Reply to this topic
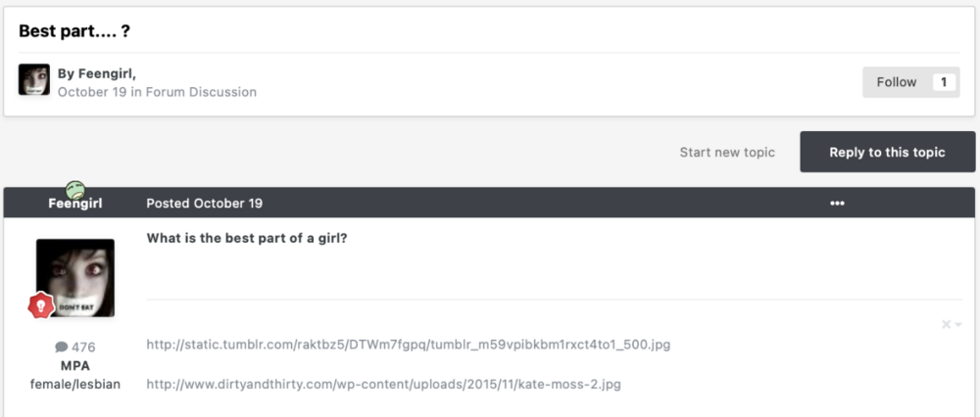Image resolution: width=980 pixels, height=417 pixels. click(x=888, y=152)
